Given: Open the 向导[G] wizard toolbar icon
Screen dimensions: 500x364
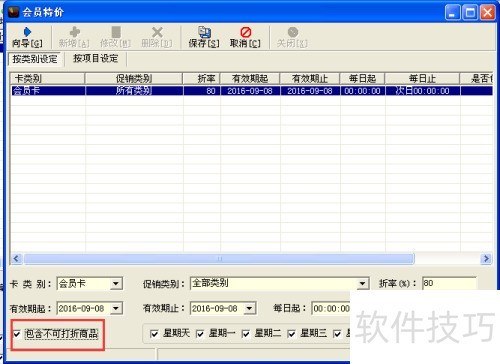Looking at the screenshot, I should click(27, 37).
